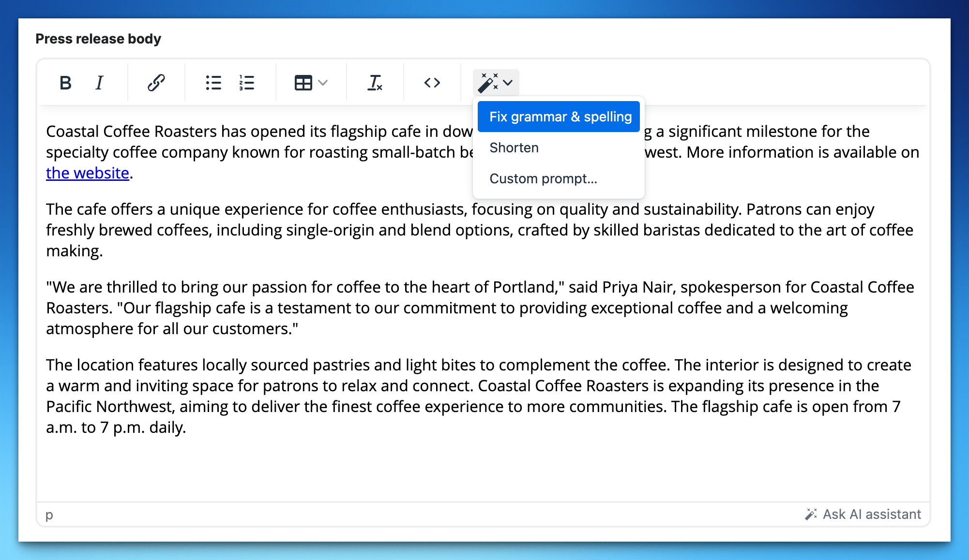Click the wand icon beside Ask AI assistant
The image size is (969, 560).
coord(811,514)
